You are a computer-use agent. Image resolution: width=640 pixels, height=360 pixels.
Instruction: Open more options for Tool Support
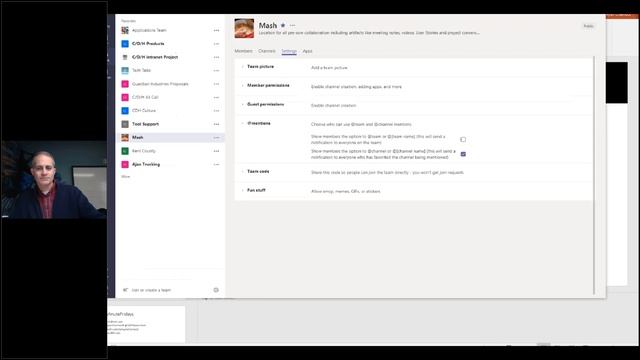pyautogui.click(x=216, y=124)
